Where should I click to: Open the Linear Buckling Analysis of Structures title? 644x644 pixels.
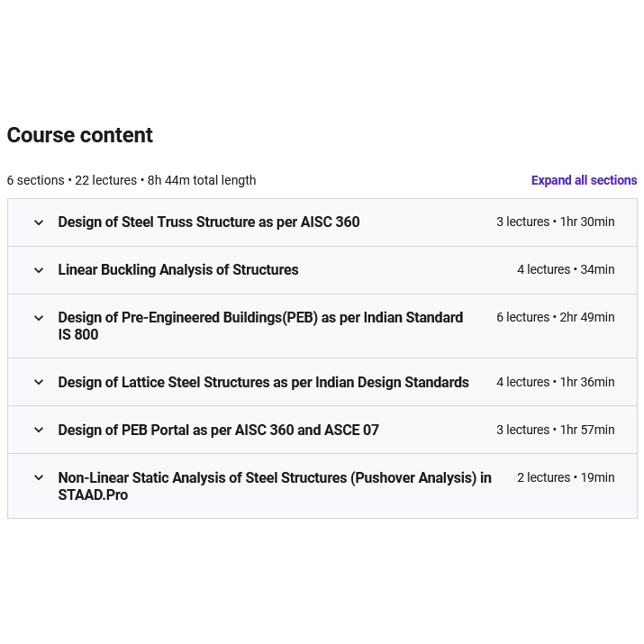click(x=178, y=270)
